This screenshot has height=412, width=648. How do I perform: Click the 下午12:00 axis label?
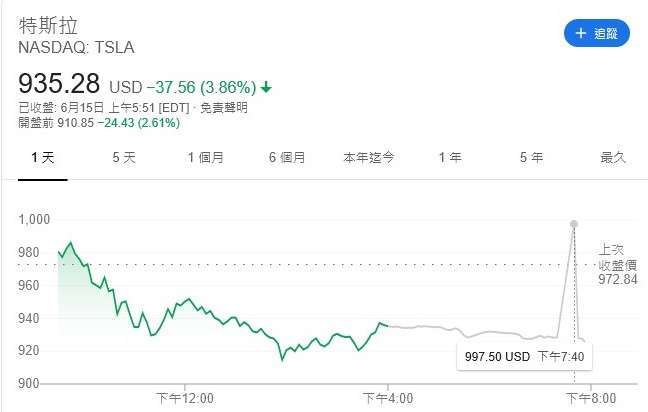185,398
